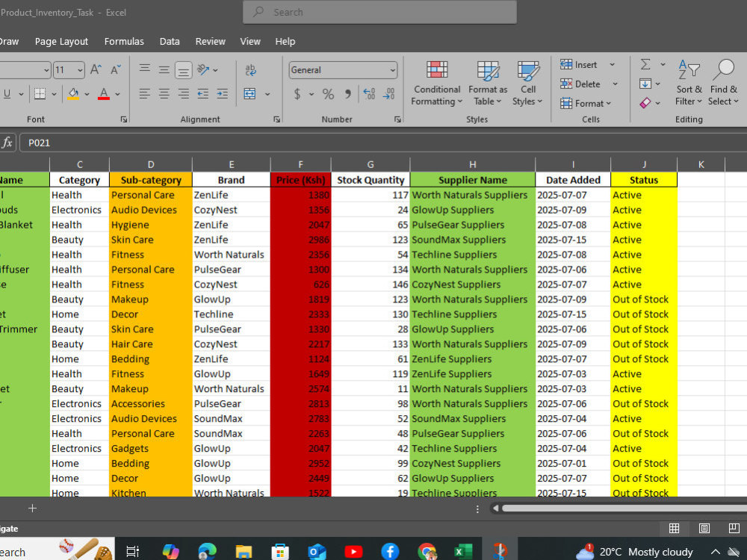Decrease font size with the smaller A icon

116,70
